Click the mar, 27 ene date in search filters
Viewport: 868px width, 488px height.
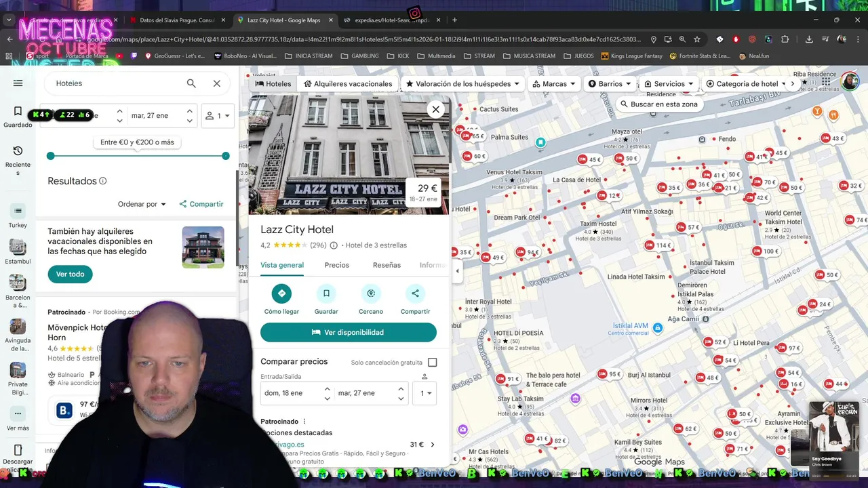click(150, 115)
